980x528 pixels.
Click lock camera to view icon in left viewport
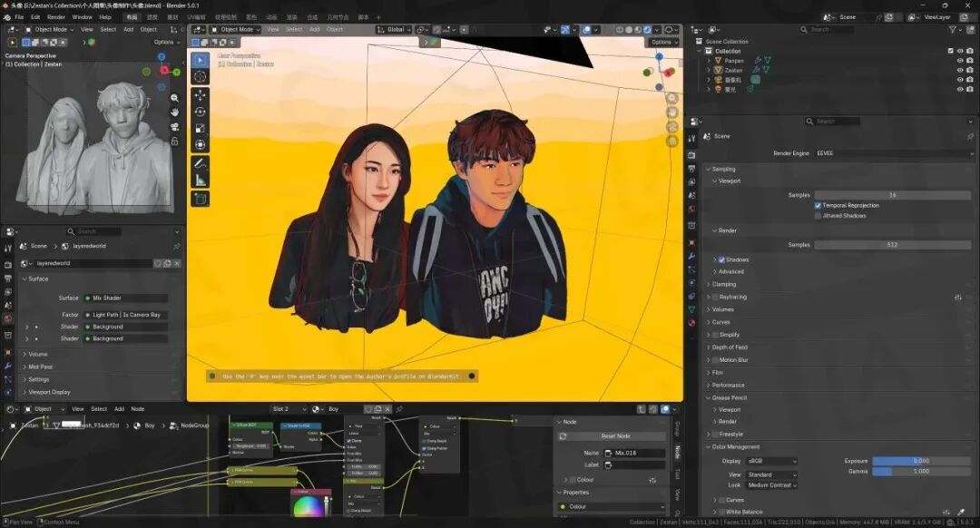174,142
